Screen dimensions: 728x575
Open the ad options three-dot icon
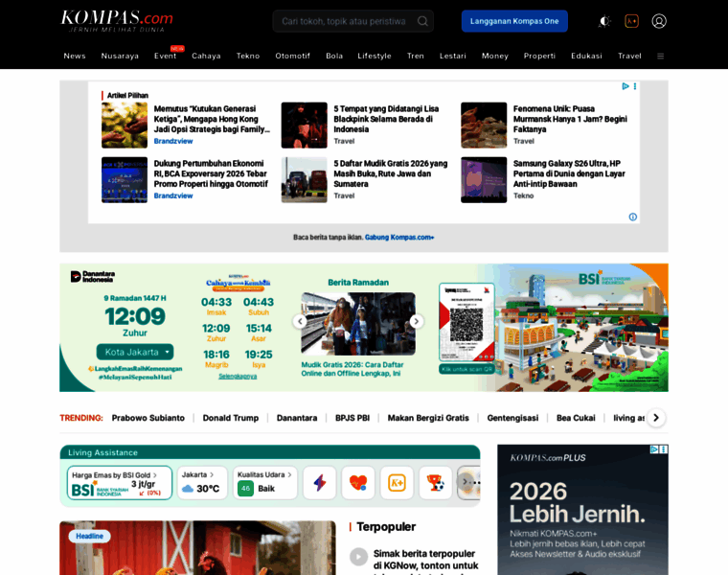[635, 86]
